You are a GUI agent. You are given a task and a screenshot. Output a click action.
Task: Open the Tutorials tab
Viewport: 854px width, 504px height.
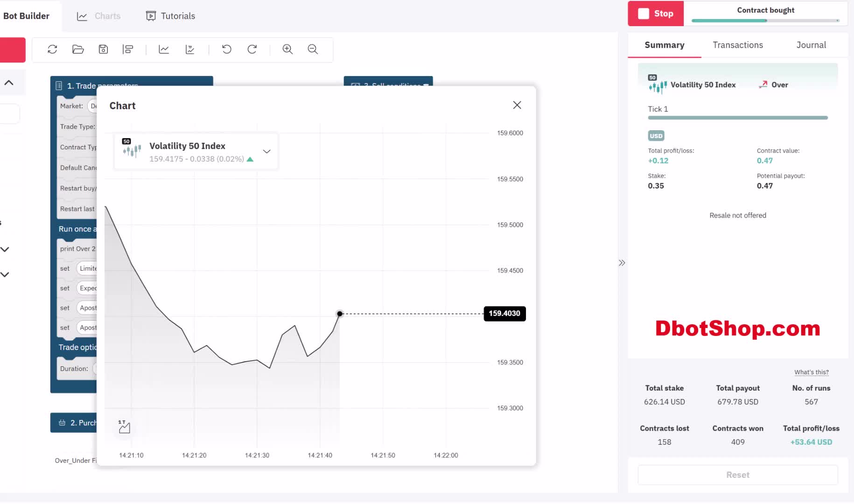click(x=171, y=16)
